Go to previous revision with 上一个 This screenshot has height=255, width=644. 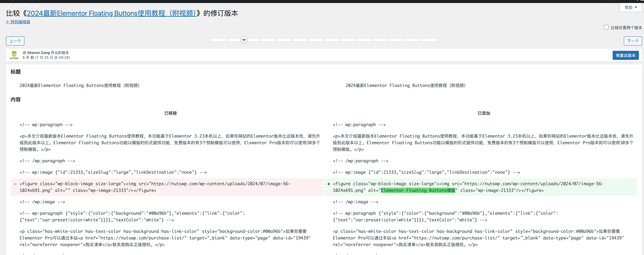coord(15,41)
